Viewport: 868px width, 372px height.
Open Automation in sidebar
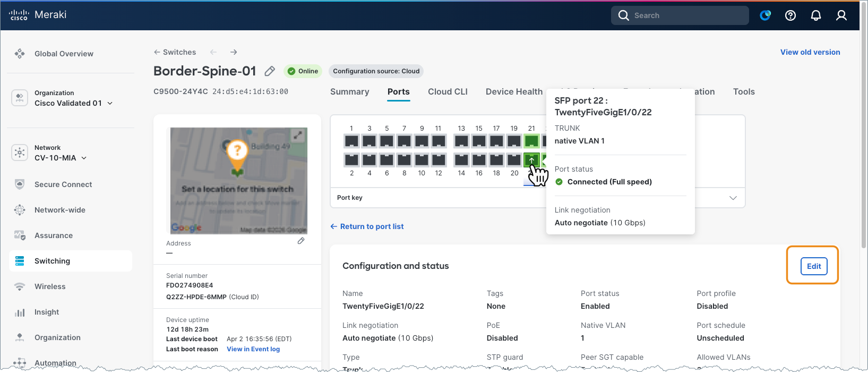[x=55, y=363]
